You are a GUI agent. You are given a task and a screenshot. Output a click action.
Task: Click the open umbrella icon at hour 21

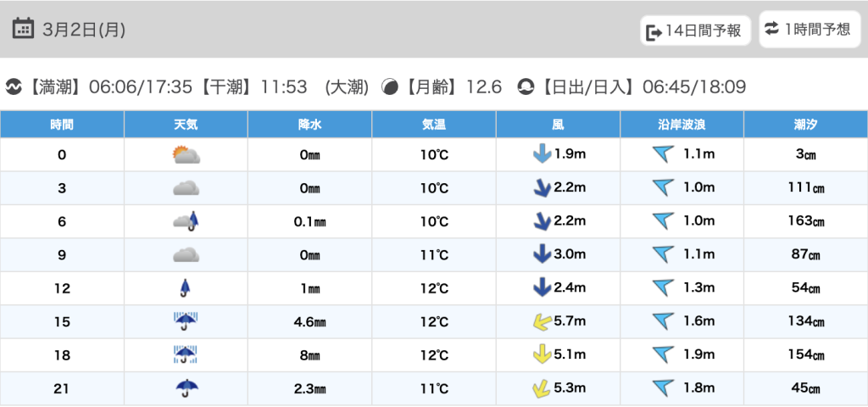pos(186,388)
